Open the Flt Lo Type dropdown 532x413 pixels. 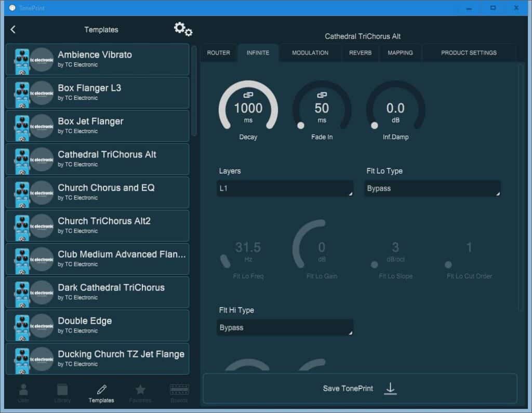coord(433,189)
